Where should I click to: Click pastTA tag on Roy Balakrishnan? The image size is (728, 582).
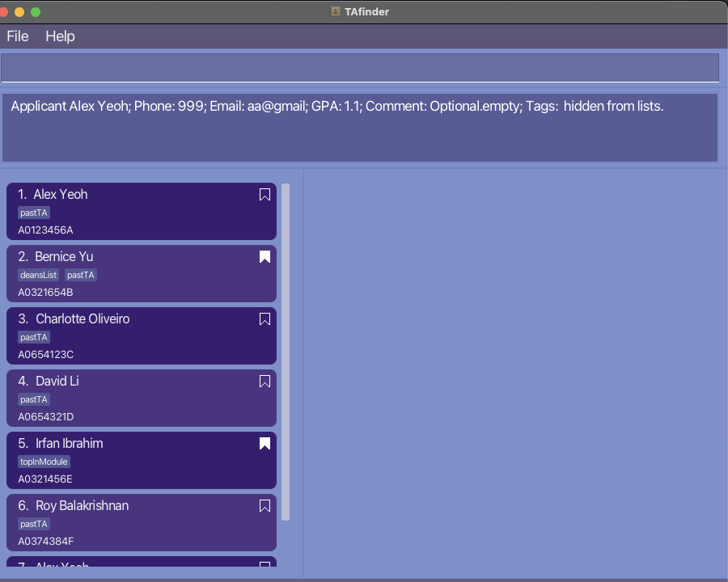point(34,524)
